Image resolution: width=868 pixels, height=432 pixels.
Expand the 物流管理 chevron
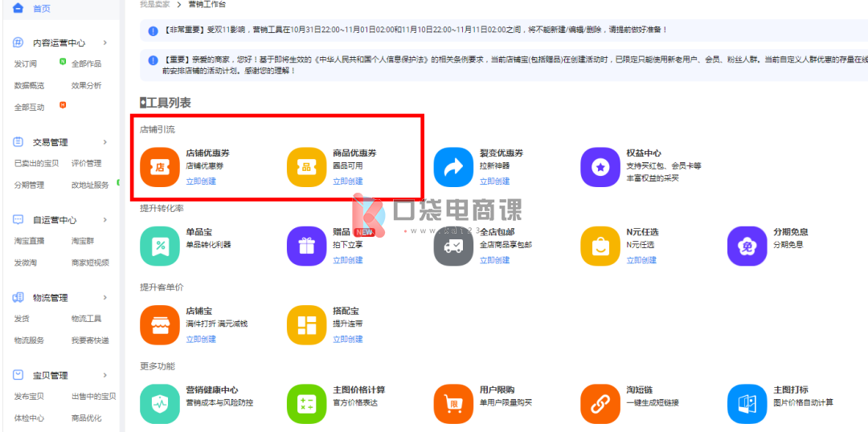(x=105, y=298)
